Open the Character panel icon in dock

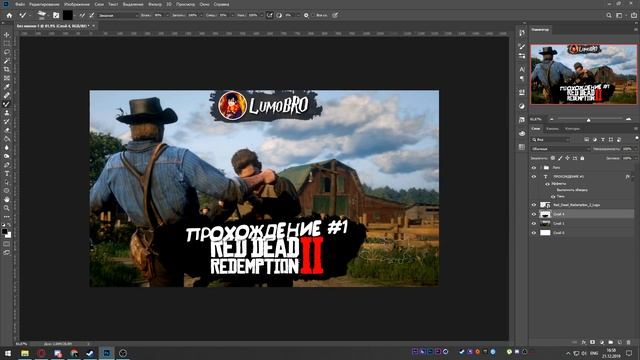(x=522, y=69)
